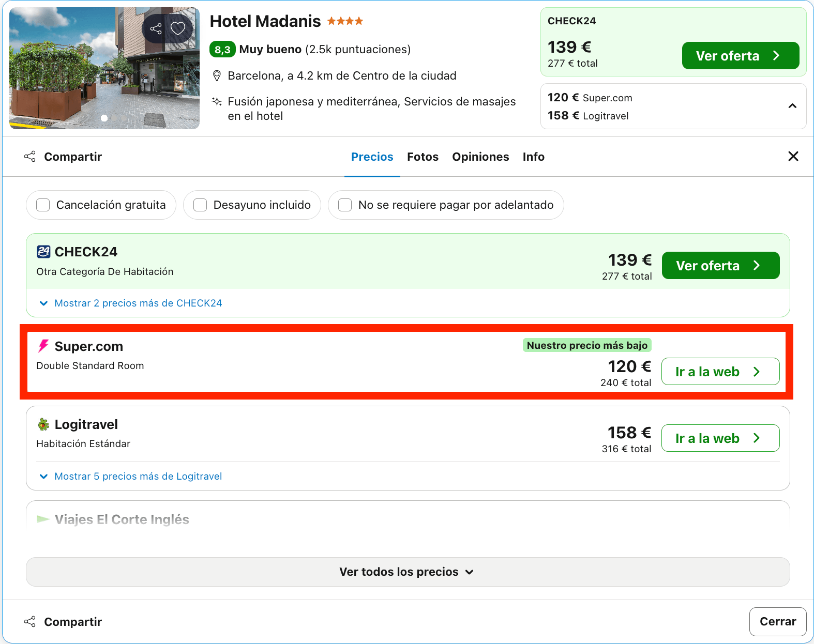Click the Nuestro precio más bajo badge

587,345
